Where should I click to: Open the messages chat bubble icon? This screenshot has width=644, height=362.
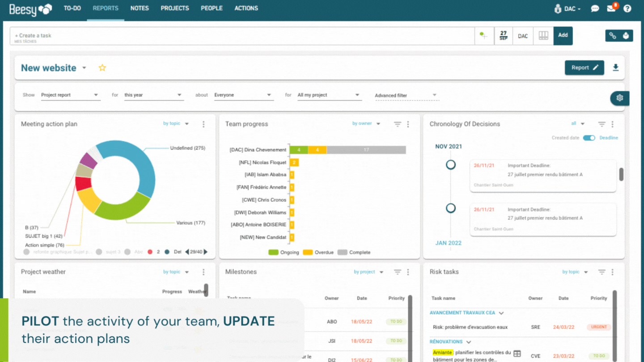[595, 8]
